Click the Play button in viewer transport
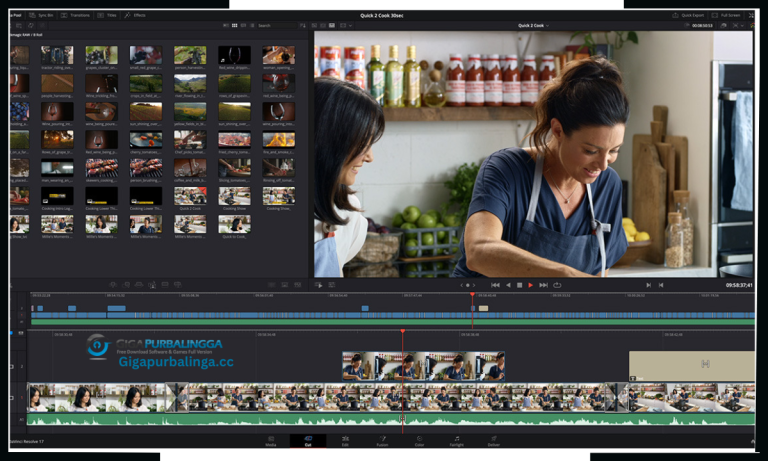Viewport: 768px width, 461px height. coord(531,285)
